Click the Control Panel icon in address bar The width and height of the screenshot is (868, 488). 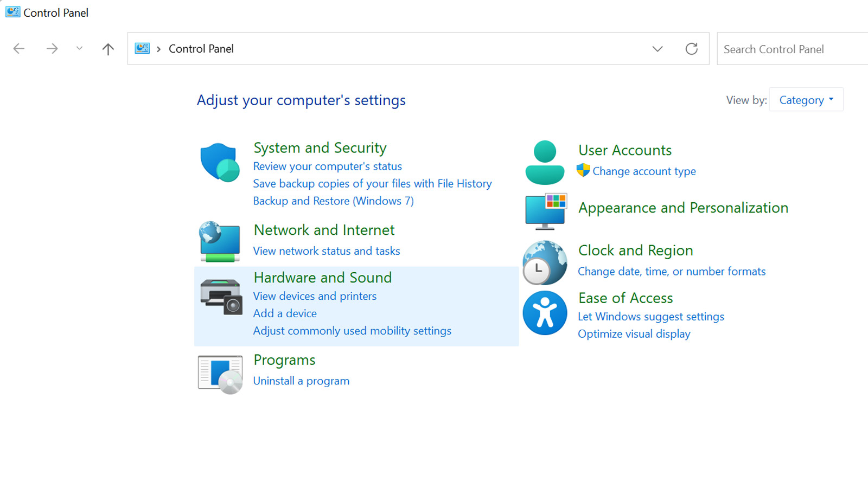pyautogui.click(x=142, y=48)
